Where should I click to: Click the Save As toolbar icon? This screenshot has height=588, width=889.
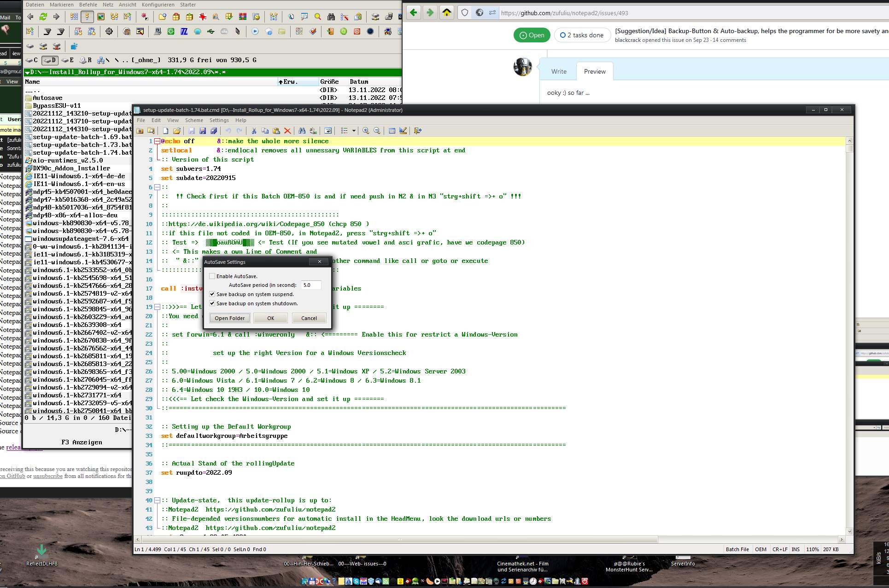(x=203, y=131)
